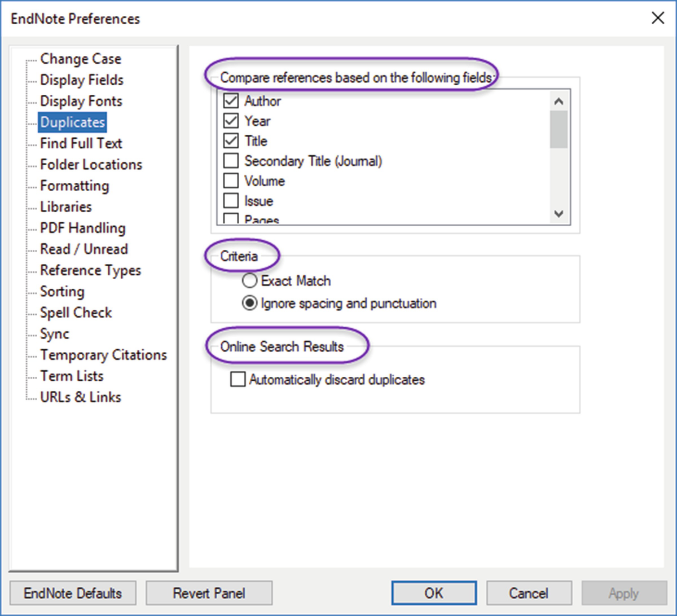Image resolution: width=677 pixels, height=616 pixels.
Task: Select Temporary Citations preferences
Action: (103, 355)
